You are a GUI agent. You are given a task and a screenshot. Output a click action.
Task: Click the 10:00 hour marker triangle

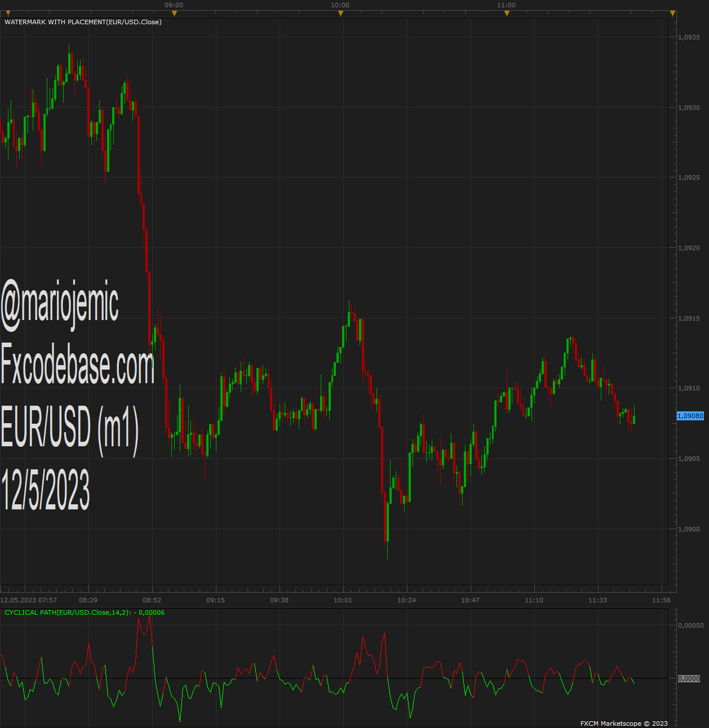click(x=340, y=14)
